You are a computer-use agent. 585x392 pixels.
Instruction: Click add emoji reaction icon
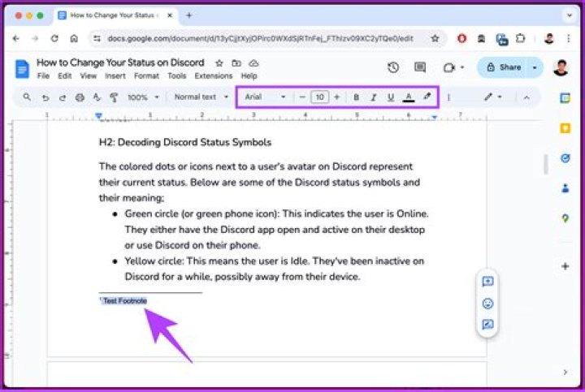(487, 303)
